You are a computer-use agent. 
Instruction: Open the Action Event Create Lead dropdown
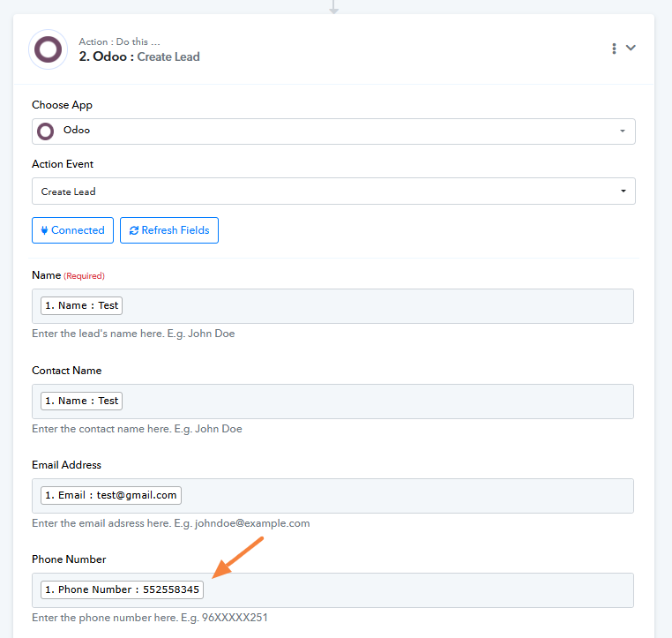pos(333,191)
